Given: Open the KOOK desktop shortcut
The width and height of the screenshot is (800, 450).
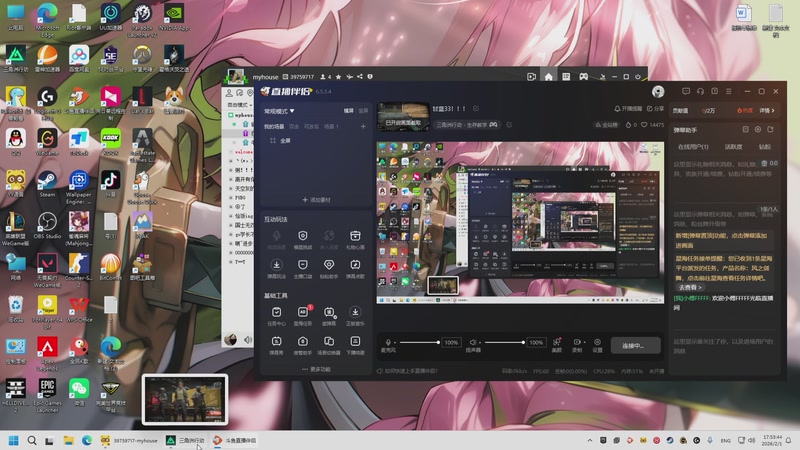Looking at the screenshot, I should point(110,142).
